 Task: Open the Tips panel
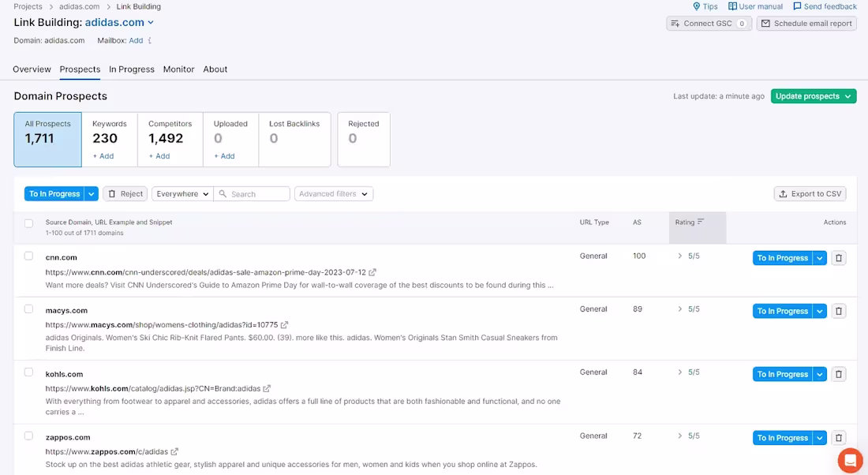click(704, 6)
